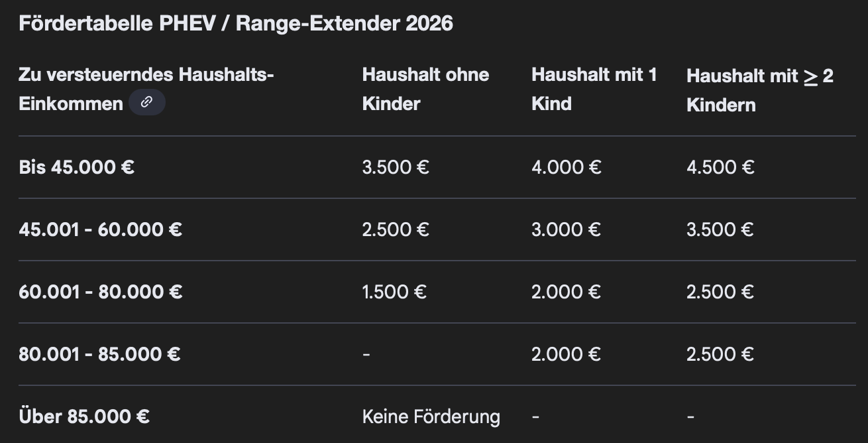The image size is (868, 443).
Task: Click 2.500 € in the 80.001 - 85.000 € row
Action: click(720, 354)
